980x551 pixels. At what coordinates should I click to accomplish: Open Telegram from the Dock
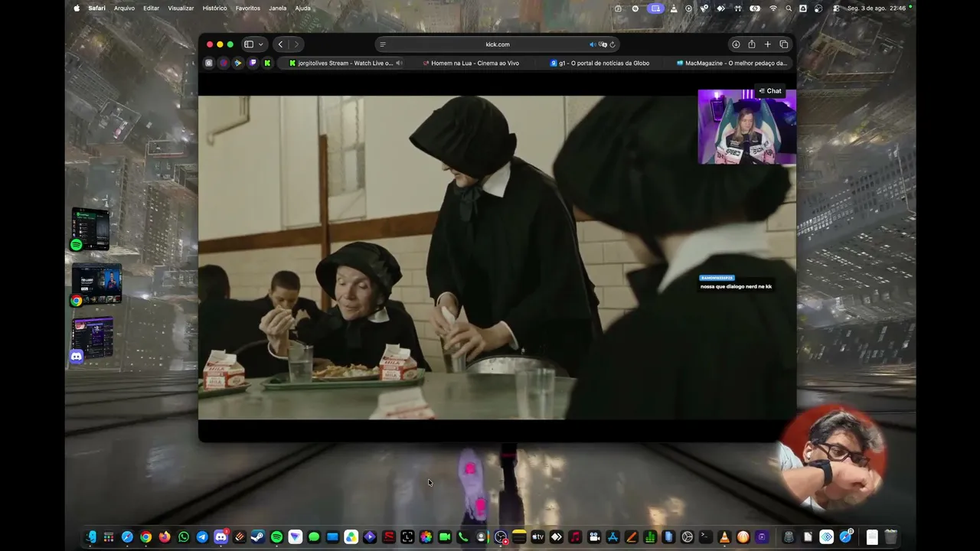click(x=202, y=537)
